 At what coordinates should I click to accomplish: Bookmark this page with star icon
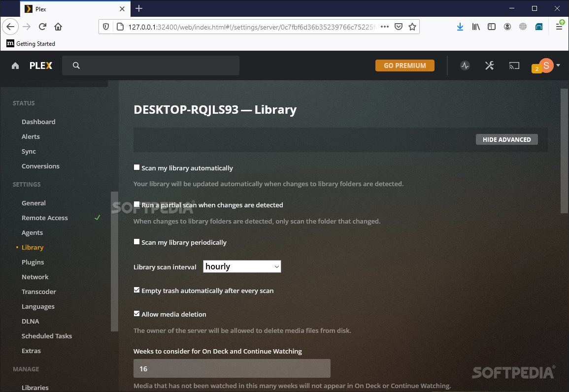point(412,27)
